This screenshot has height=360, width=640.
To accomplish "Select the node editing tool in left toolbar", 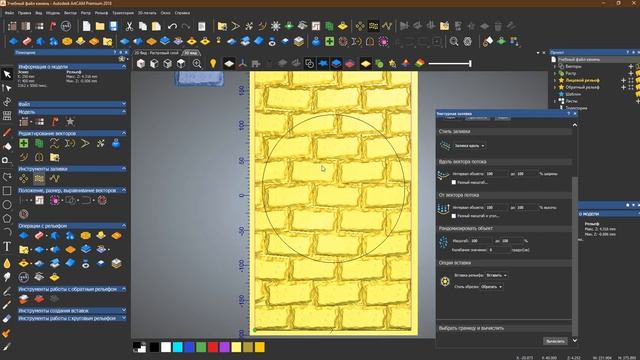I will [x=7, y=88].
